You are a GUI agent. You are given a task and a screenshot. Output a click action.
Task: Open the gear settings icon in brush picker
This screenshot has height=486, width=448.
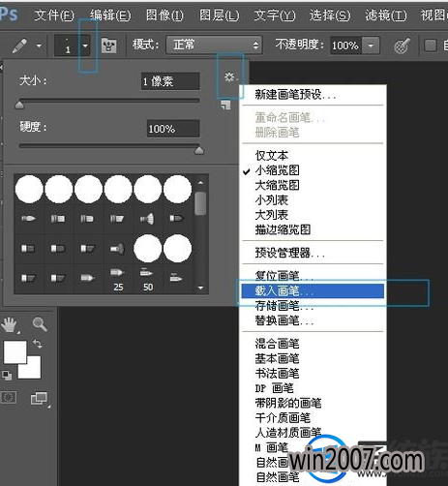pos(229,77)
